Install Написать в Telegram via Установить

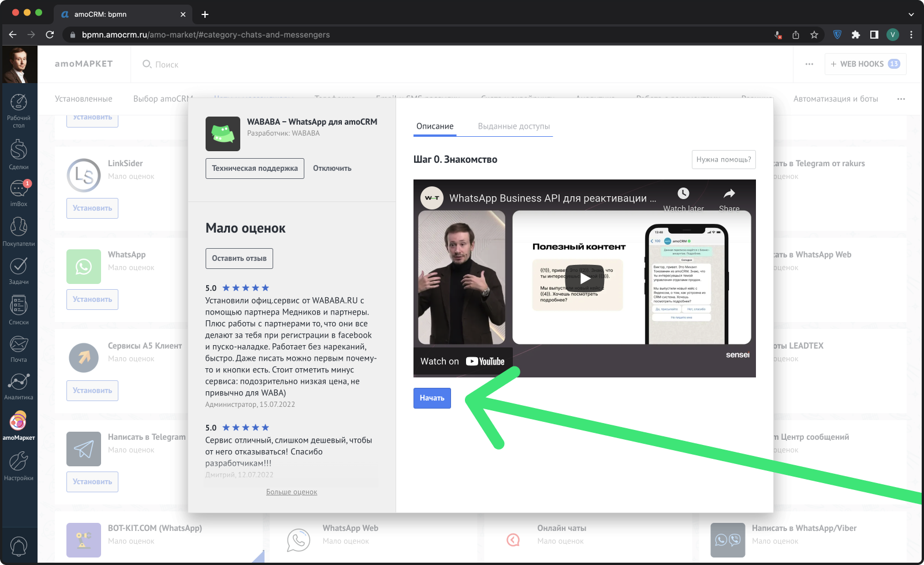click(92, 482)
